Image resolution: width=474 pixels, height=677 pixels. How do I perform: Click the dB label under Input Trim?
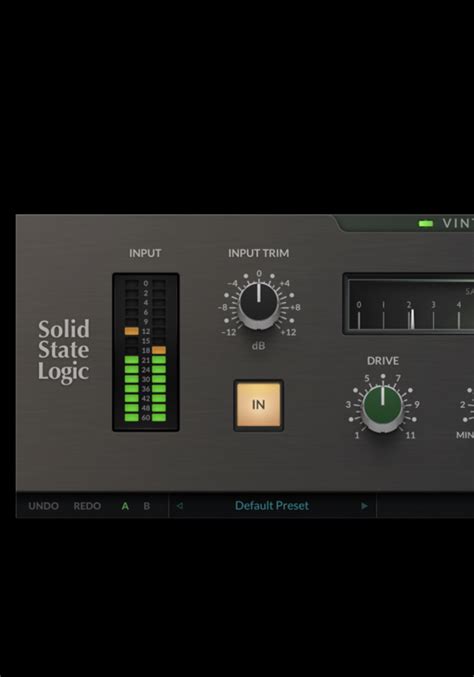click(x=258, y=346)
